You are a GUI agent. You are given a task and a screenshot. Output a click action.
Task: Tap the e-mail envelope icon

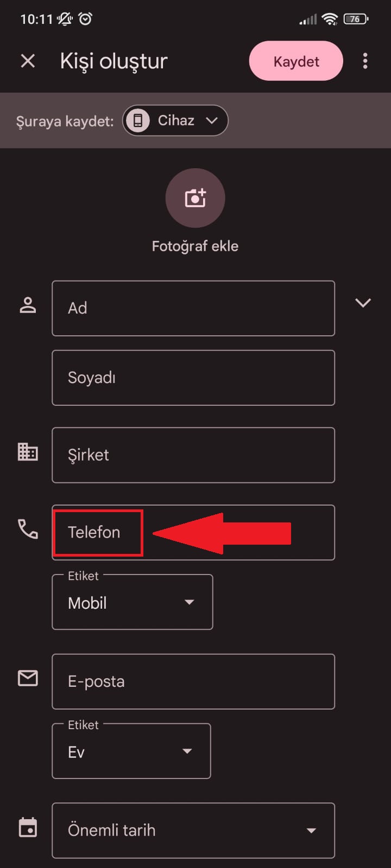(28, 678)
